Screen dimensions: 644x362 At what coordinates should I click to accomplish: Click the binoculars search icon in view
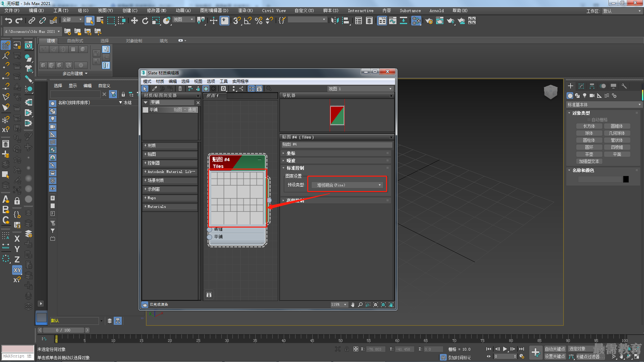pyautogui.click(x=209, y=295)
